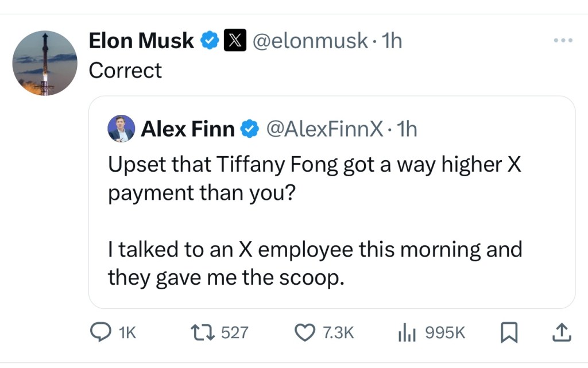588x368 pixels.
Task: Open view analytics bar chart icon
Action: pyautogui.click(x=406, y=332)
